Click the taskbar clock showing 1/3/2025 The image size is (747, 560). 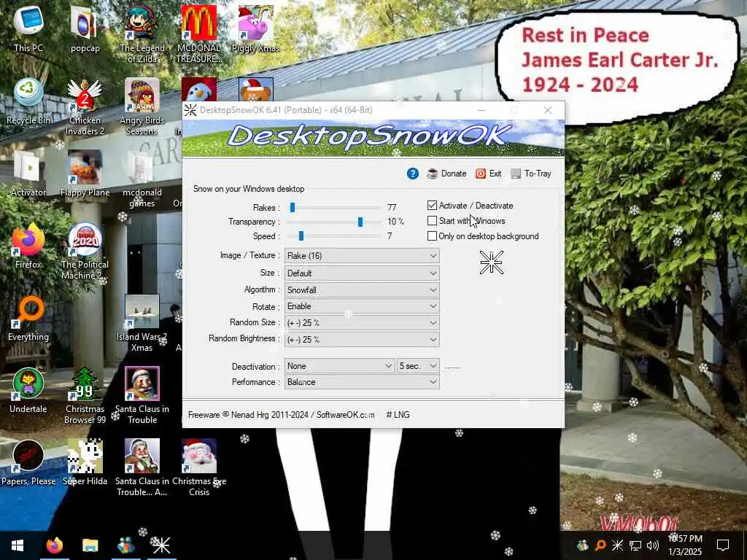point(685,545)
